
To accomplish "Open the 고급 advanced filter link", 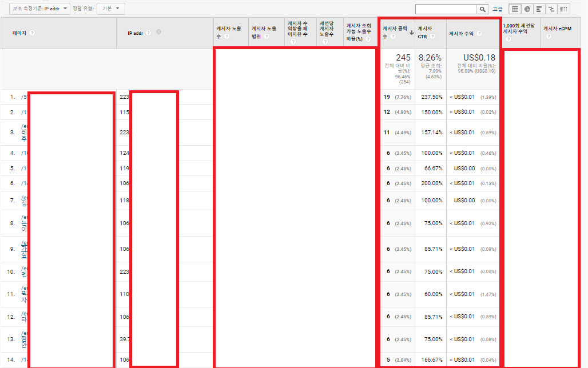I will point(497,9).
